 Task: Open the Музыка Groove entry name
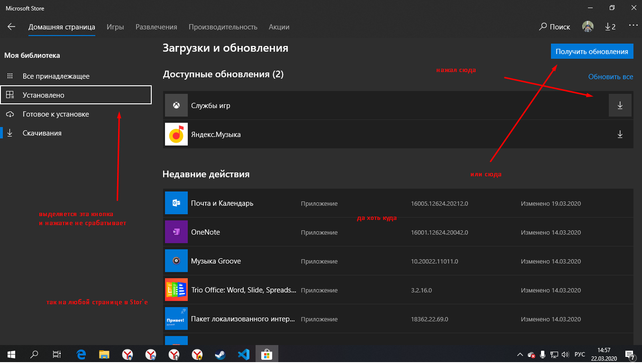(x=216, y=261)
